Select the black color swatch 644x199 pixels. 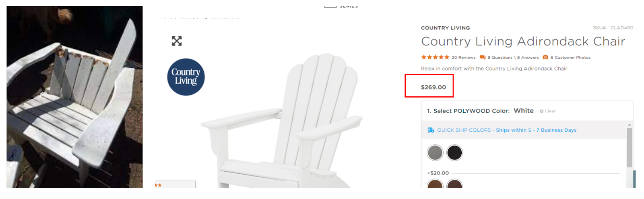(455, 153)
